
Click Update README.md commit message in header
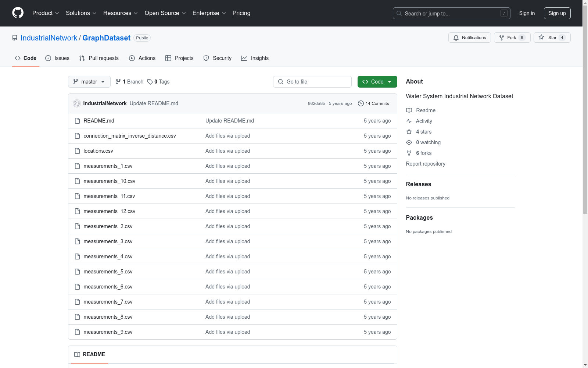click(154, 103)
